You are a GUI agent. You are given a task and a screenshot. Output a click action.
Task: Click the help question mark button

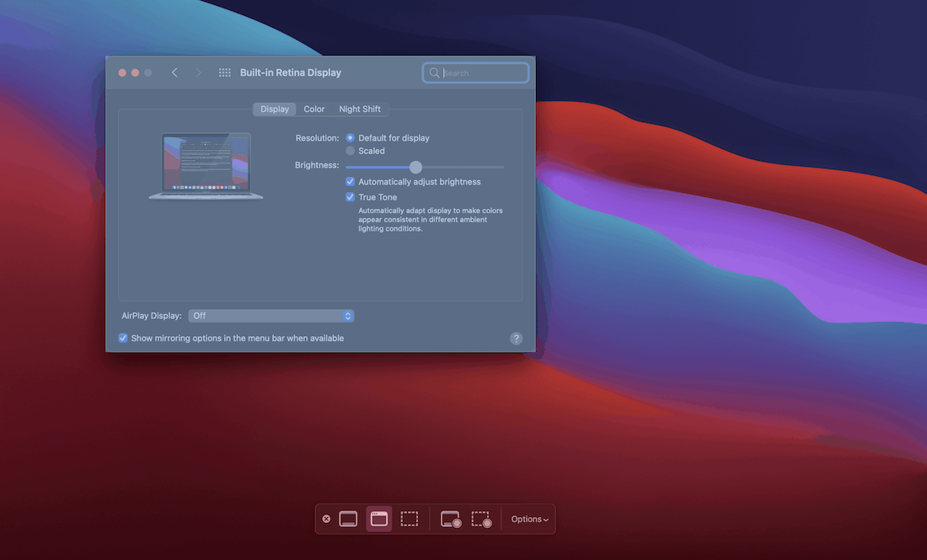517,339
